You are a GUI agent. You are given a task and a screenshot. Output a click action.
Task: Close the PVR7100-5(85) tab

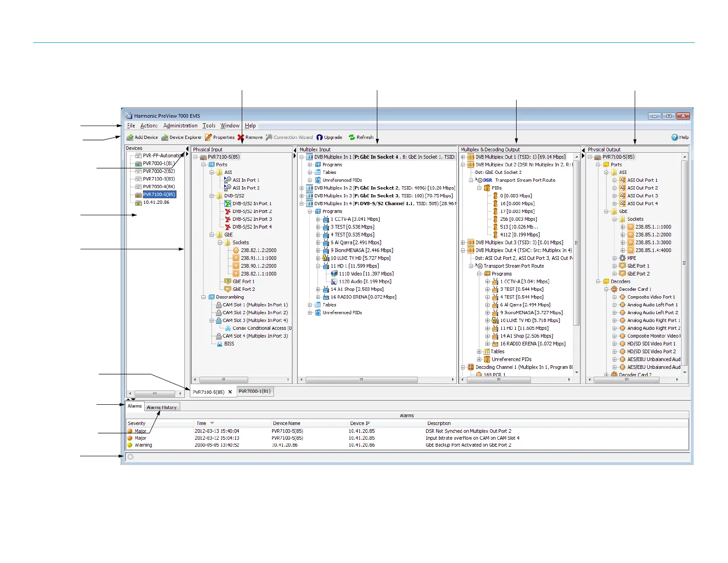pos(230,392)
